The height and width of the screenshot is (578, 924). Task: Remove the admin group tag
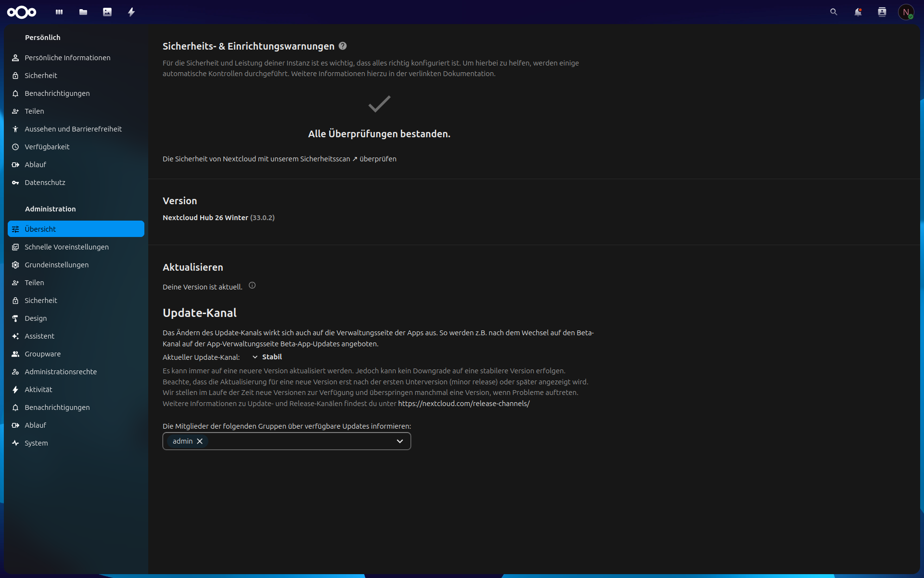tap(200, 441)
